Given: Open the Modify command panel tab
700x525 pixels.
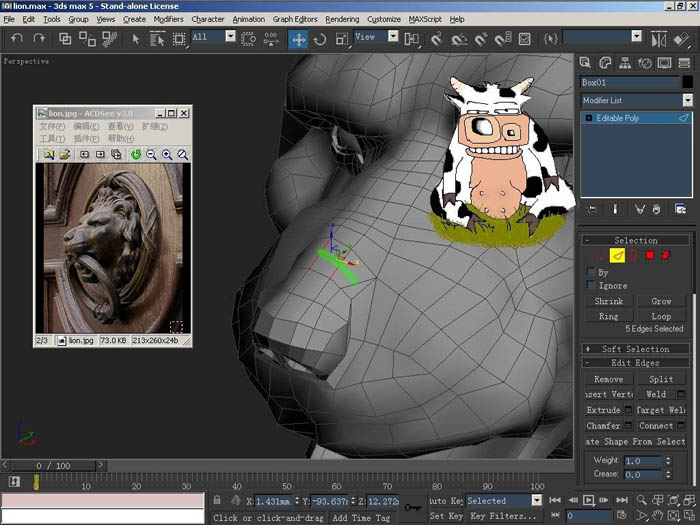Looking at the screenshot, I should click(605, 63).
